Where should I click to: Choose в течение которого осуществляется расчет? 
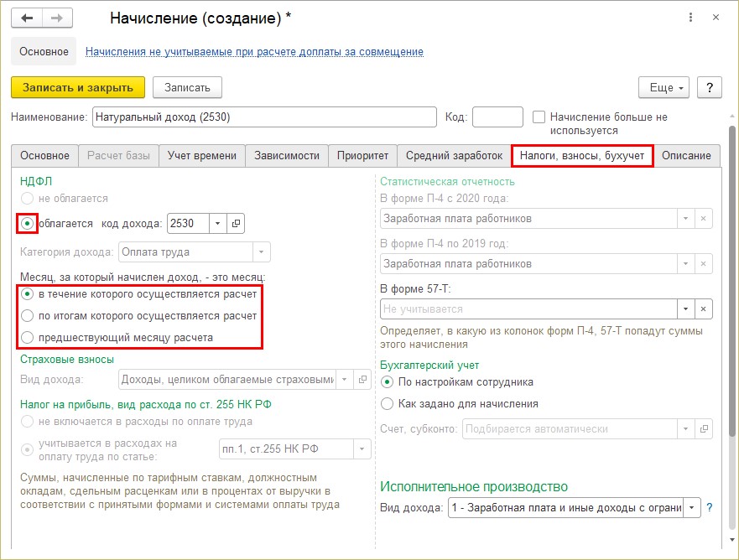[x=28, y=294]
